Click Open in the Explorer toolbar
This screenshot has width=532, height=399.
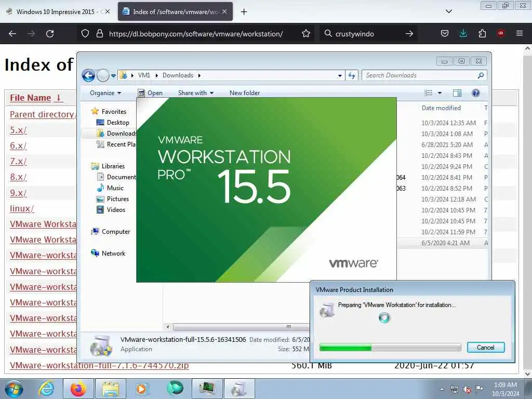[150, 93]
